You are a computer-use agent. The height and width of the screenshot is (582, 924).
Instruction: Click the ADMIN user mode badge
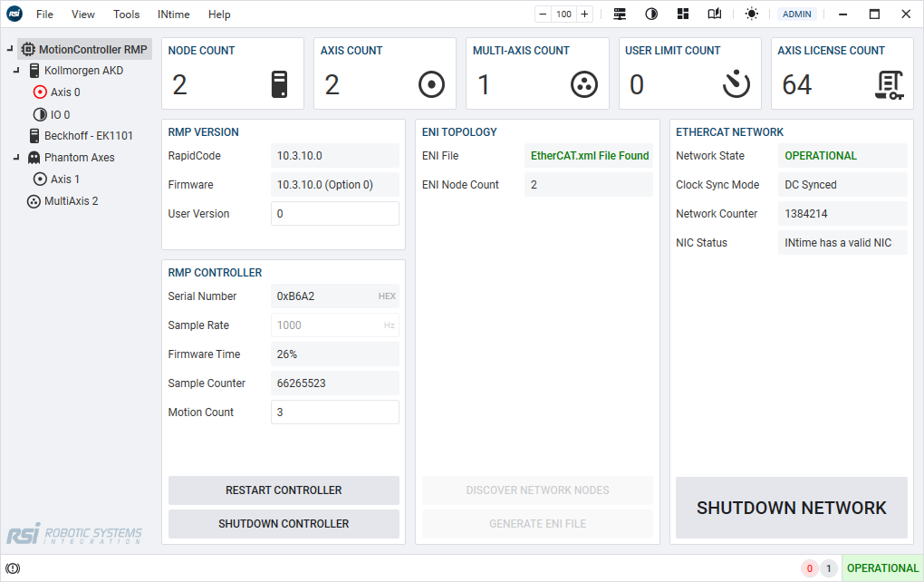(797, 15)
